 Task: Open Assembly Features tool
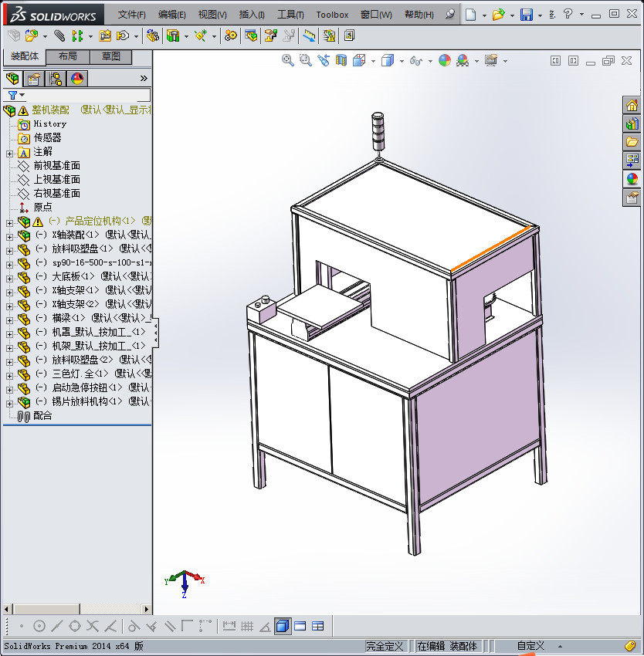(173, 36)
